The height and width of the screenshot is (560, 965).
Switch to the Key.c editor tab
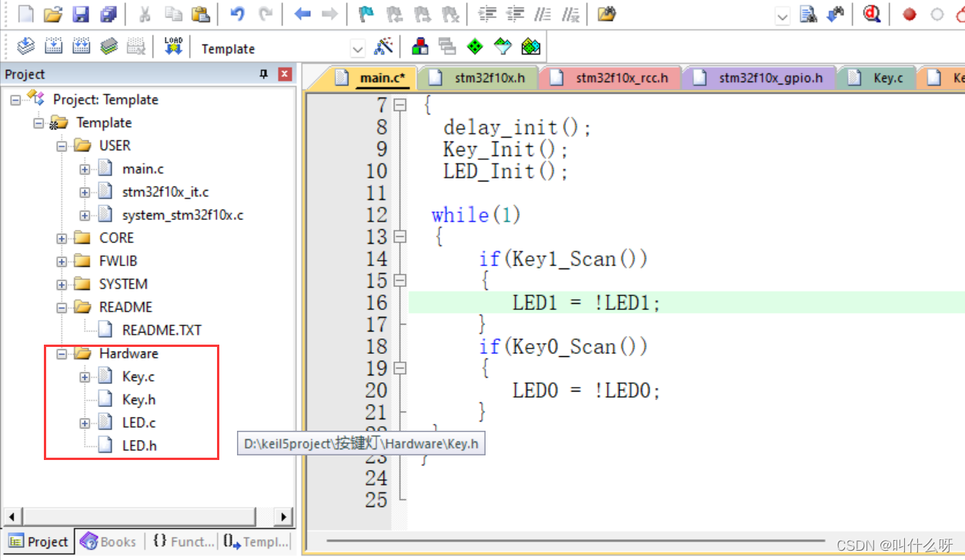(877, 78)
